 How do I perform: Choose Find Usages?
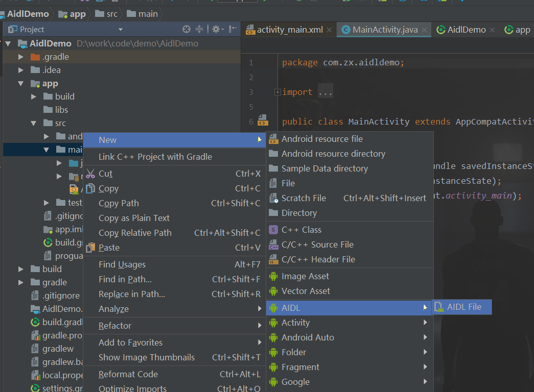pyautogui.click(x=174, y=264)
